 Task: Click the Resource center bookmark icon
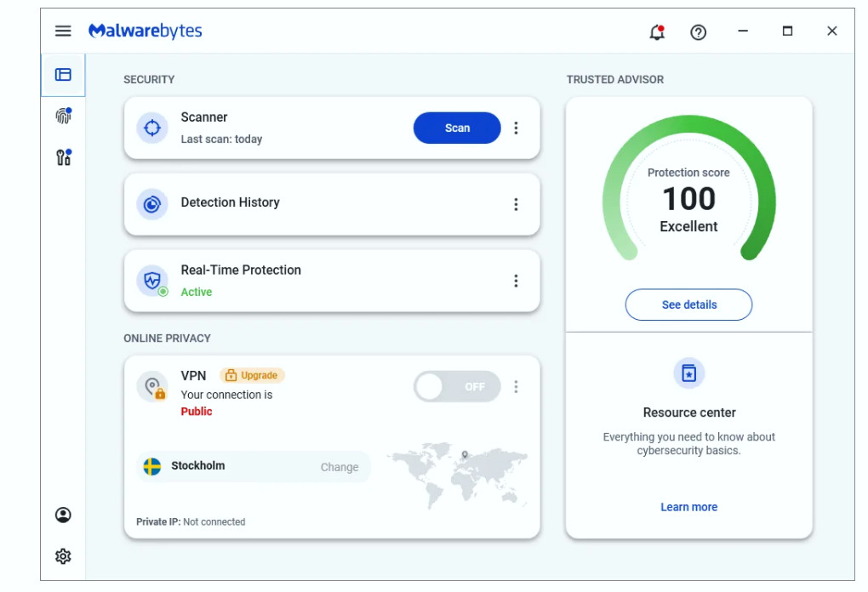(x=688, y=373)
